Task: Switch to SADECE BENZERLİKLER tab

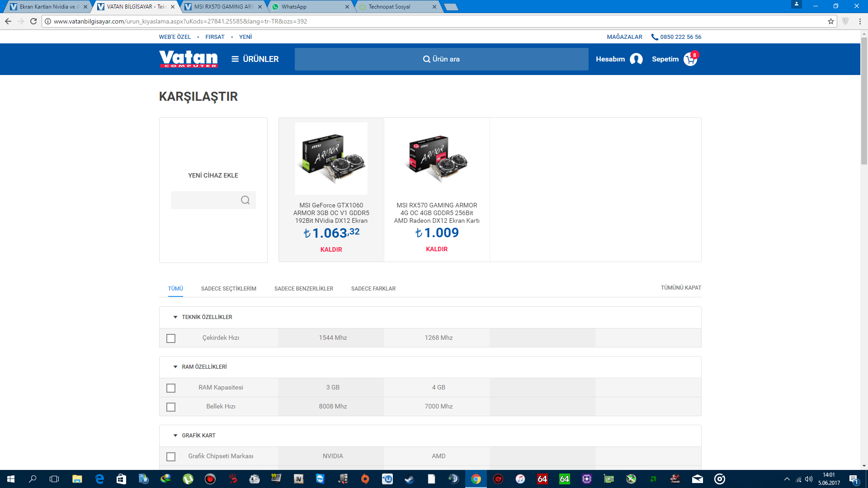Action: click(303, 289)
